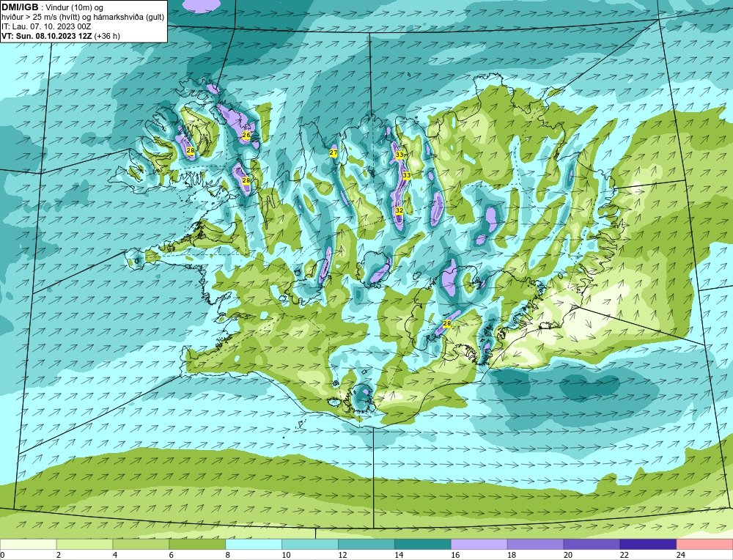Pick the palest 0–2 m/s colorbar swatch
Viewport: 733px width, 560px height.
[28, 544]
